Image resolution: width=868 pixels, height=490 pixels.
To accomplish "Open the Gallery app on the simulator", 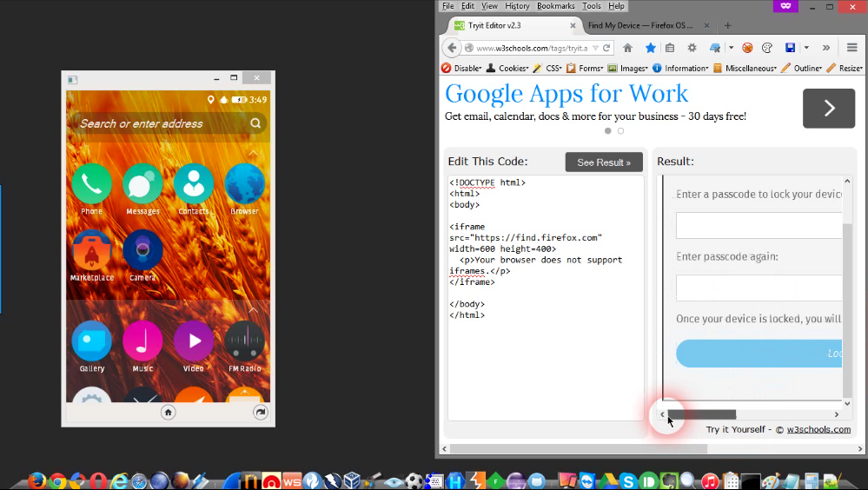I will click(x=92, y=341).
